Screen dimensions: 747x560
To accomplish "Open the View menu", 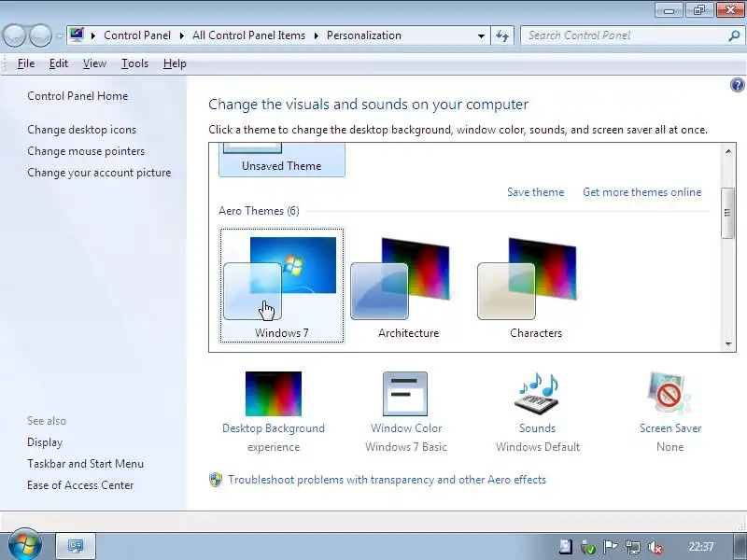I will (x=94, y=63).
